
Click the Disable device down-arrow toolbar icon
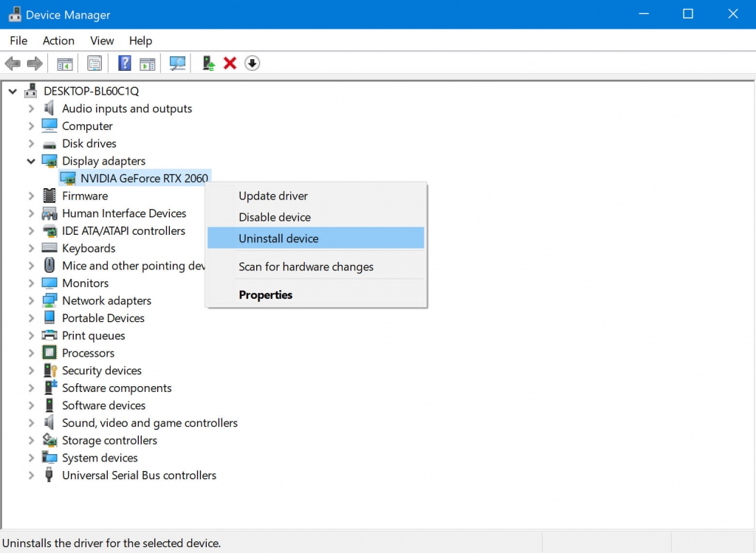tap(252, 63)
